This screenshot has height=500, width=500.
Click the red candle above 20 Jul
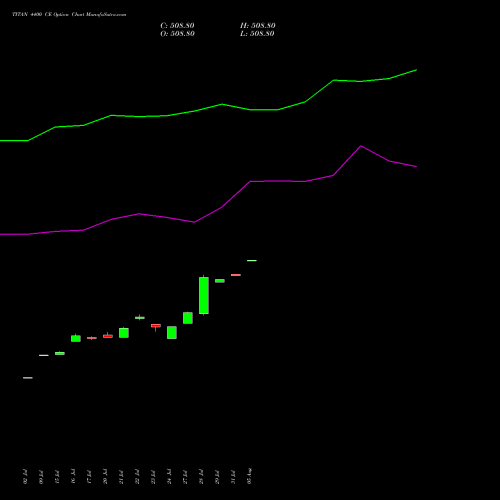(x=108, y=336)
